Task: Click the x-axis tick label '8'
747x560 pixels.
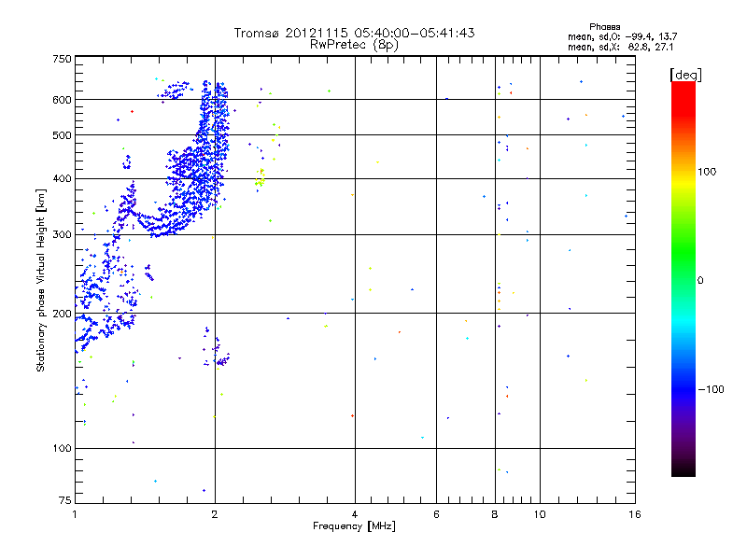Action: (495, 514)
